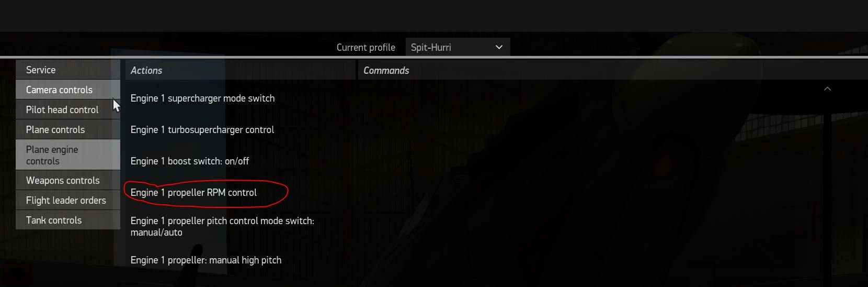Click the Commands column header
868x287 pixels.
tap(613, 70)
